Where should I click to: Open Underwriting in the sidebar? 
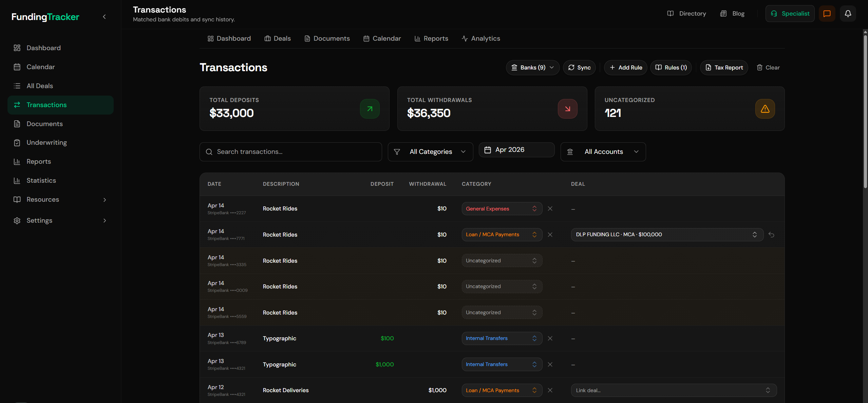[47, 143]
